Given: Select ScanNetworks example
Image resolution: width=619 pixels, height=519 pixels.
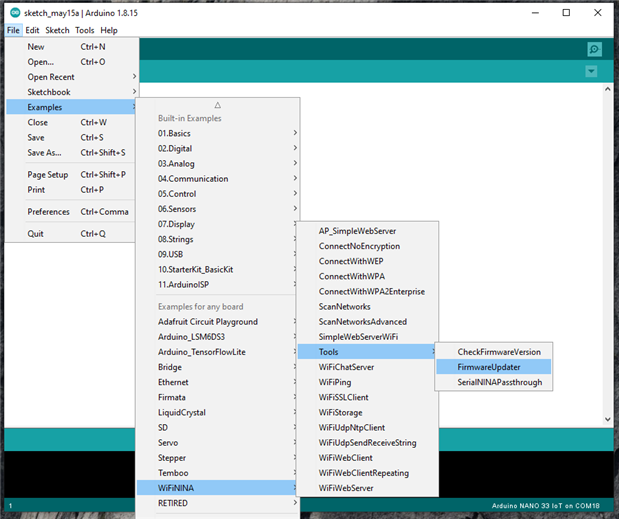Looking at the screenshot, I should click(344, 306).
